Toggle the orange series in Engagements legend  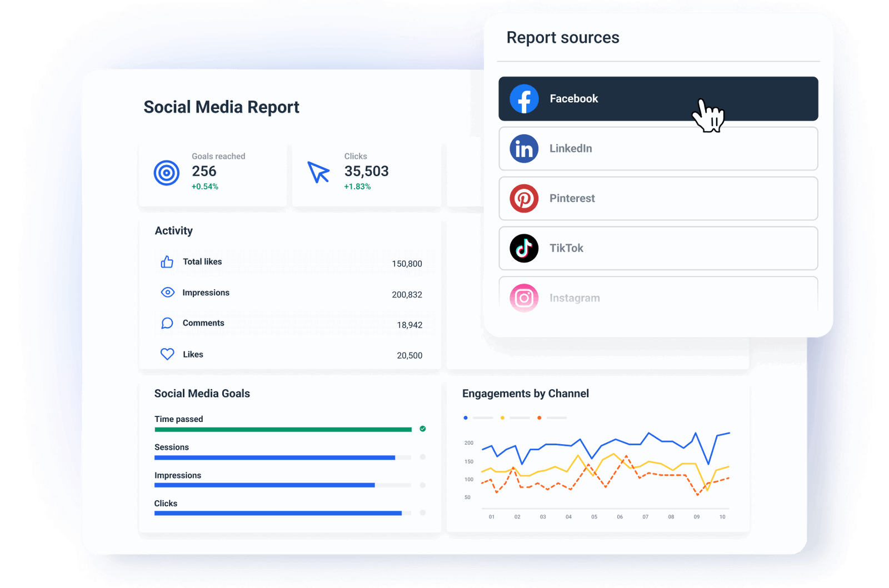[x=539, y=418]
